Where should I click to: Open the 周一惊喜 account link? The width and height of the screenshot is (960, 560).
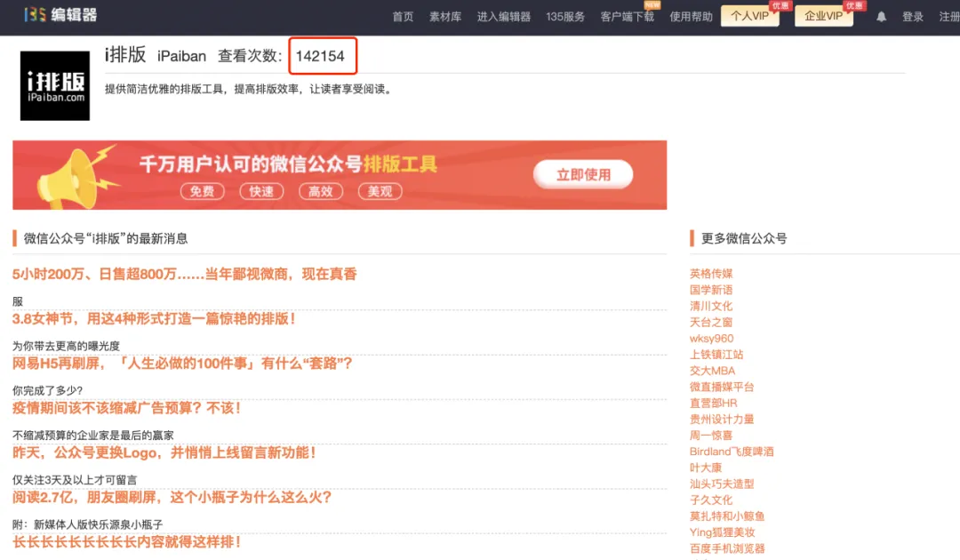[711, 436]
